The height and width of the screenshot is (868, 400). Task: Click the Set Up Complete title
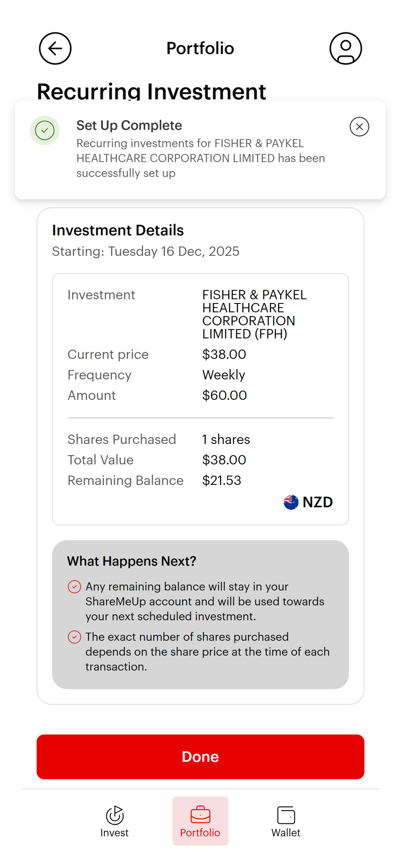click(129, 125)
